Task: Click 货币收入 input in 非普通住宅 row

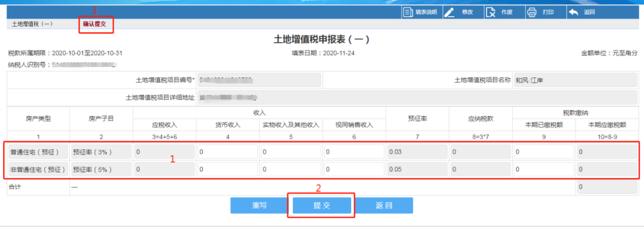Action: 228,169
